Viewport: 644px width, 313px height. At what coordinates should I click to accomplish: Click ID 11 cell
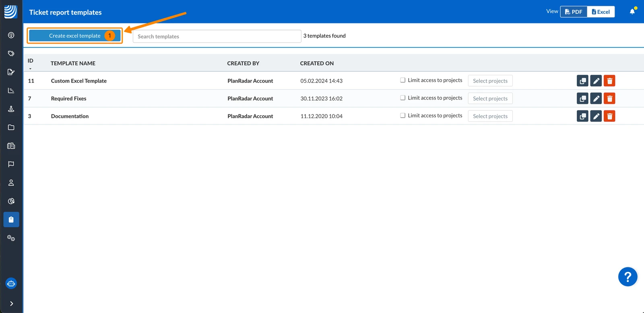pos(31,81)
